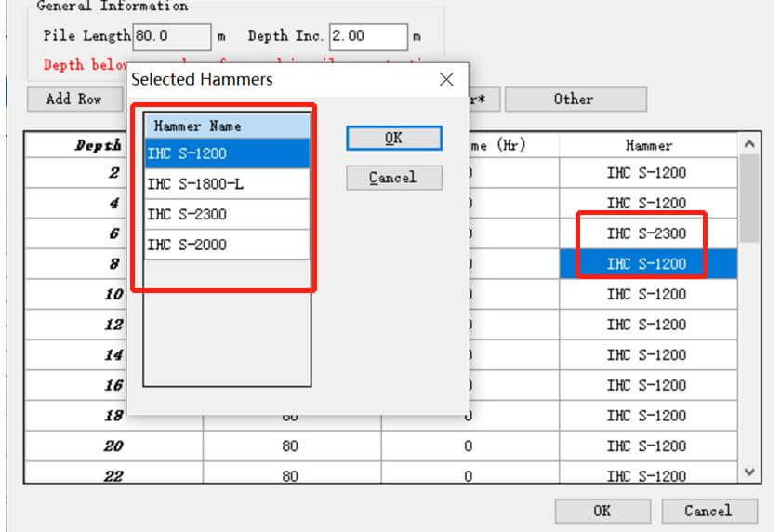Click the Hammer column header in table
The image size is (781, 532).
[x=649, y=145]
